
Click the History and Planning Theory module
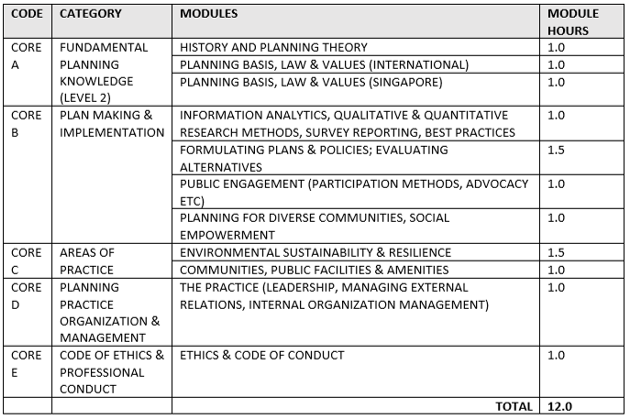pyautogui.click(x=273, y=47)
